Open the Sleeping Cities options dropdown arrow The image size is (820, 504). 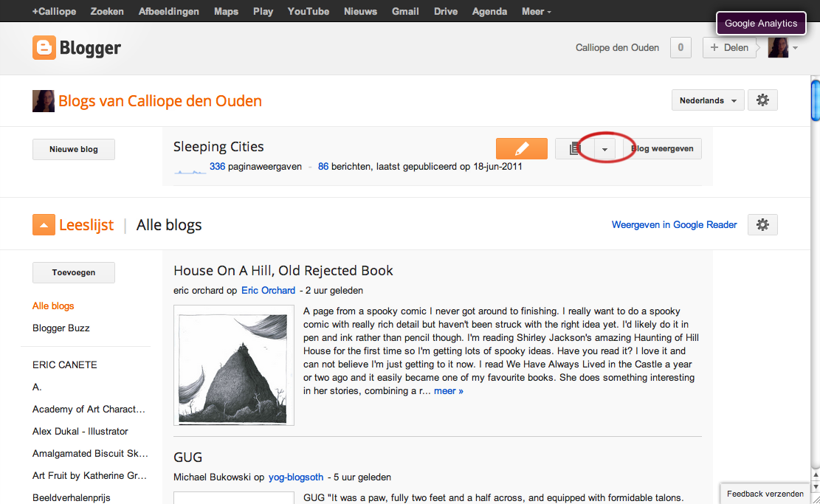click(x=604, y=149)
